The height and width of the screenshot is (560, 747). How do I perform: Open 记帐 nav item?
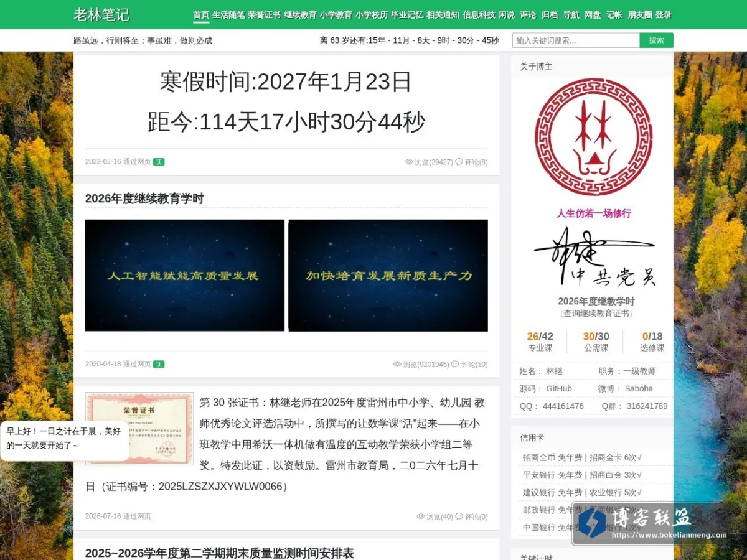614,15
